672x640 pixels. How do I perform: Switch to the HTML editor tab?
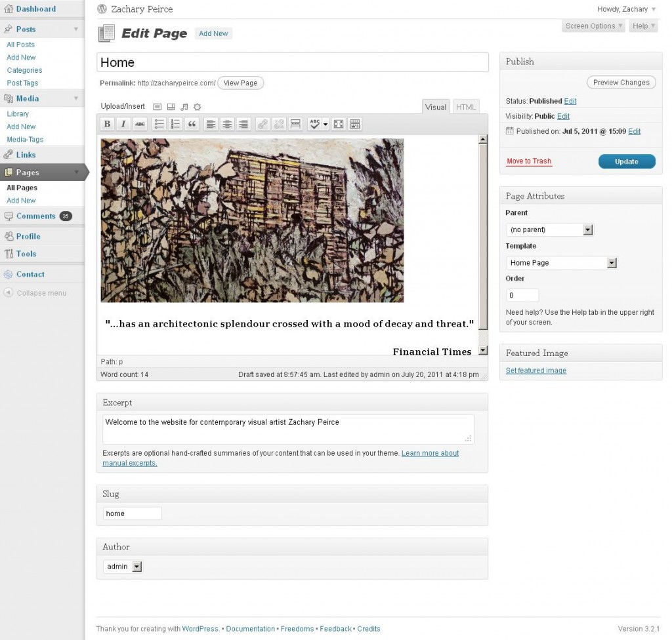pos(466,107)
